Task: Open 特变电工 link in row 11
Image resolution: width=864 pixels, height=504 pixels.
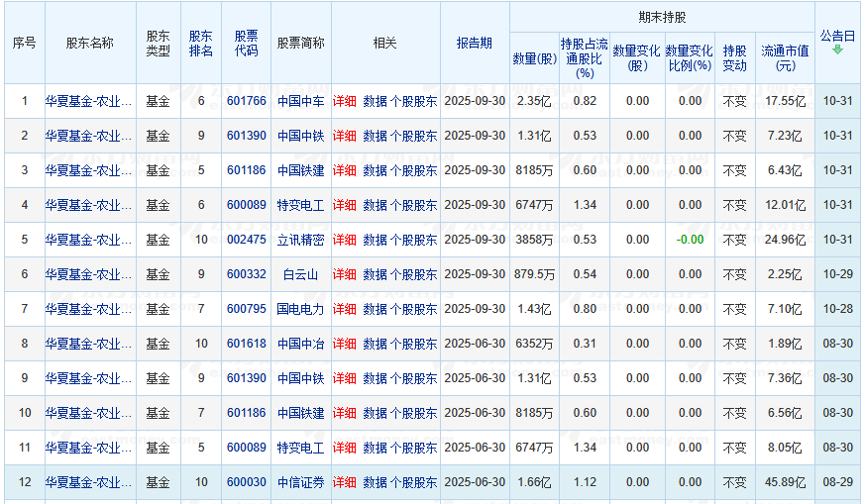Action: coord(300,449)
